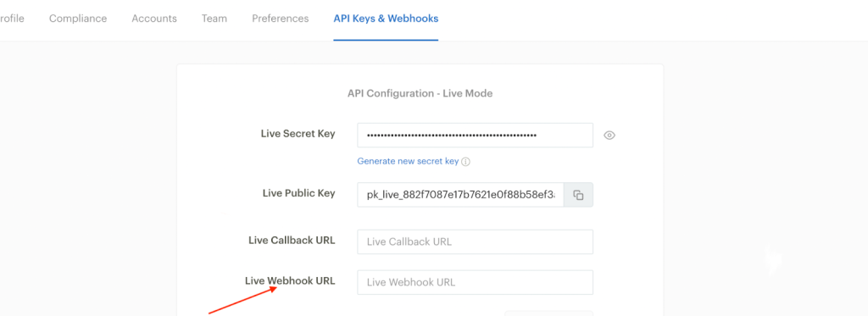This screenshot has height=316, width=868.
Task: Open the Compliance tab
Action: [78, 19]
